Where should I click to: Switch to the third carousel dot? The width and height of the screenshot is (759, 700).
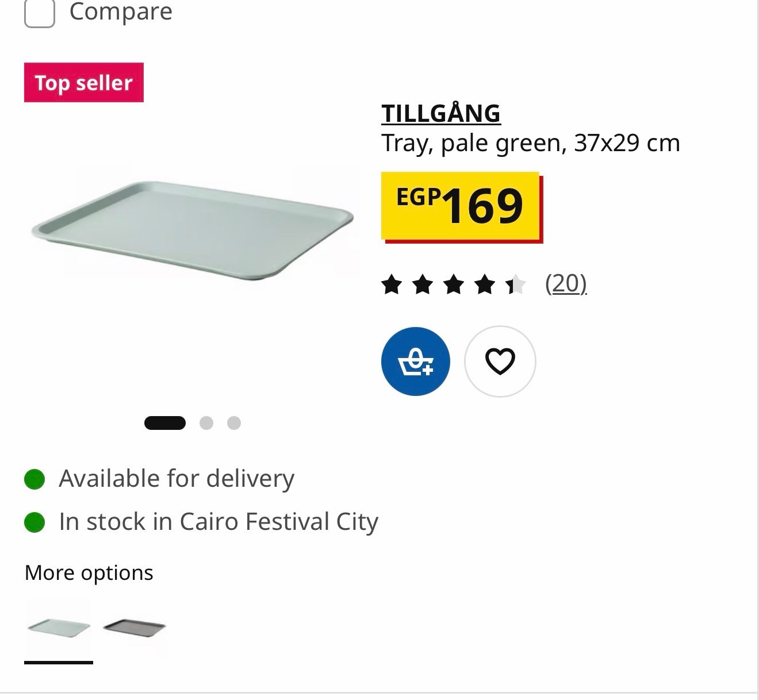tap(234, 423)
